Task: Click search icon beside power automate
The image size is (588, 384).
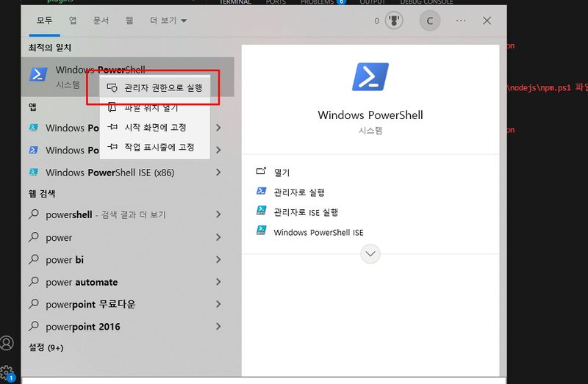Action: click(x=34, y=282)
